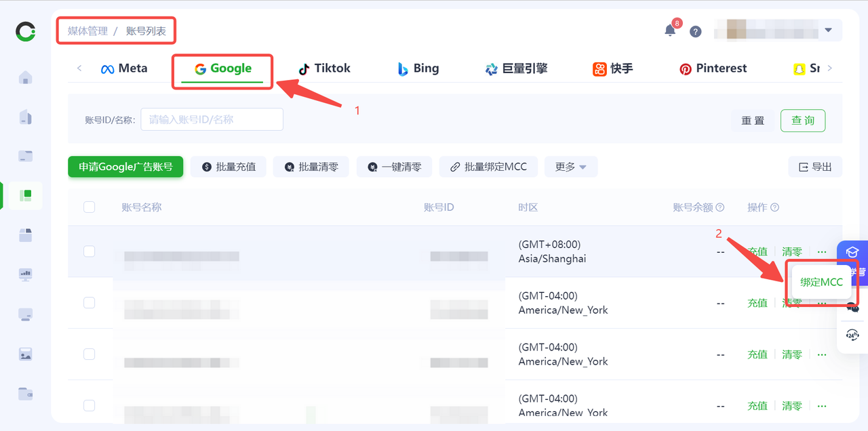Check the Asia/Shanghai account row checkbox
The height and width of the screenshot is (431, 868).
90,251
